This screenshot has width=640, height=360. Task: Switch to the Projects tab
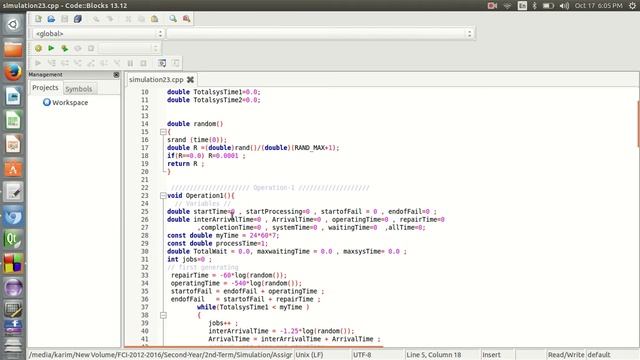point(45,88)
